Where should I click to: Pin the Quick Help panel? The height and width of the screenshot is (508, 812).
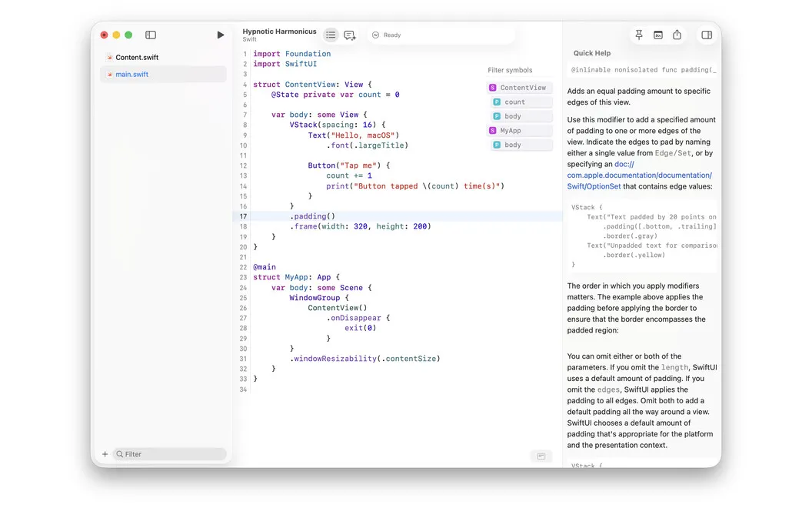[x=639, y=35]
